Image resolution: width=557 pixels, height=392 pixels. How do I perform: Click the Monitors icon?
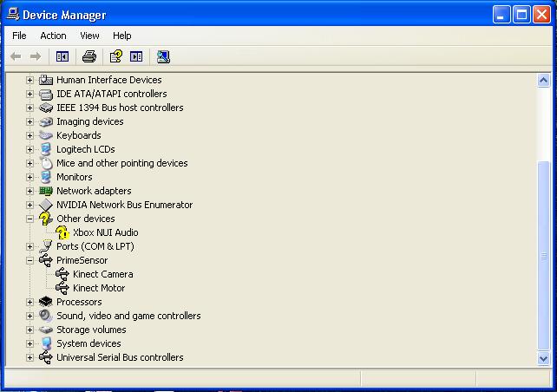(46, 177)
